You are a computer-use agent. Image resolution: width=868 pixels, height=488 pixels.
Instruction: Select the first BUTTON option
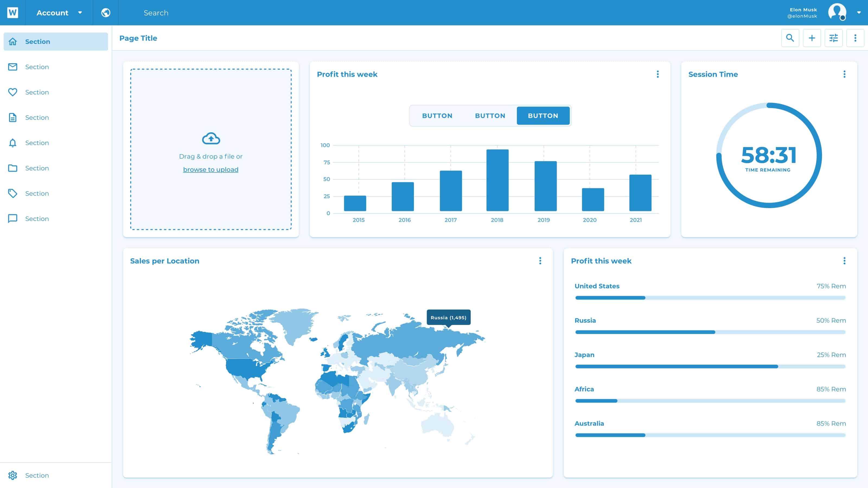point(437,115)
